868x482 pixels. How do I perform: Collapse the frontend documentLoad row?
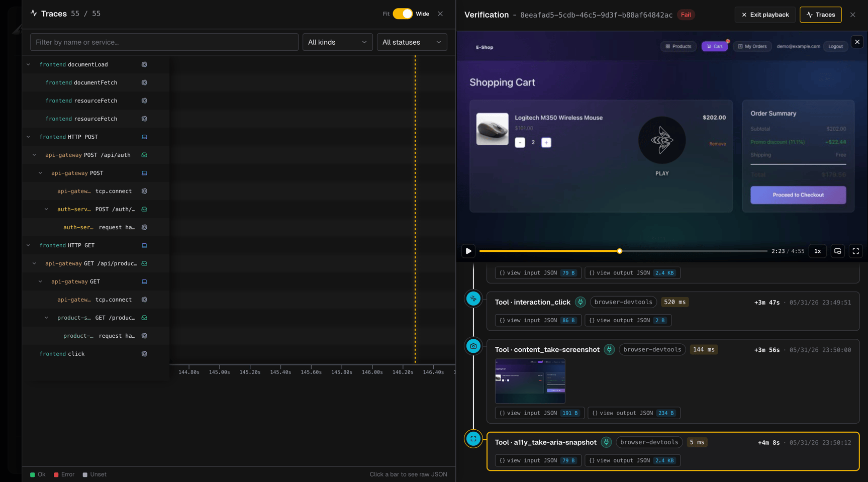(x=29, y=64)
